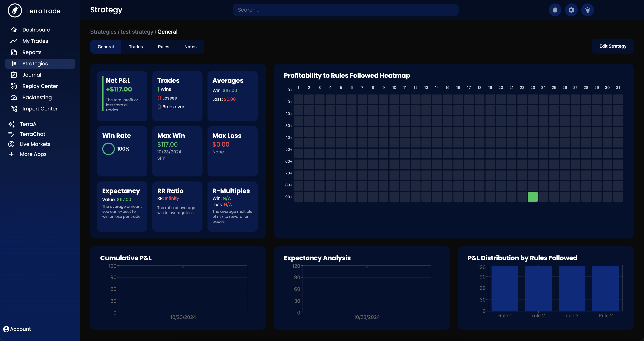Click the Rule 1 bar in distribution chart

(505, 288)
